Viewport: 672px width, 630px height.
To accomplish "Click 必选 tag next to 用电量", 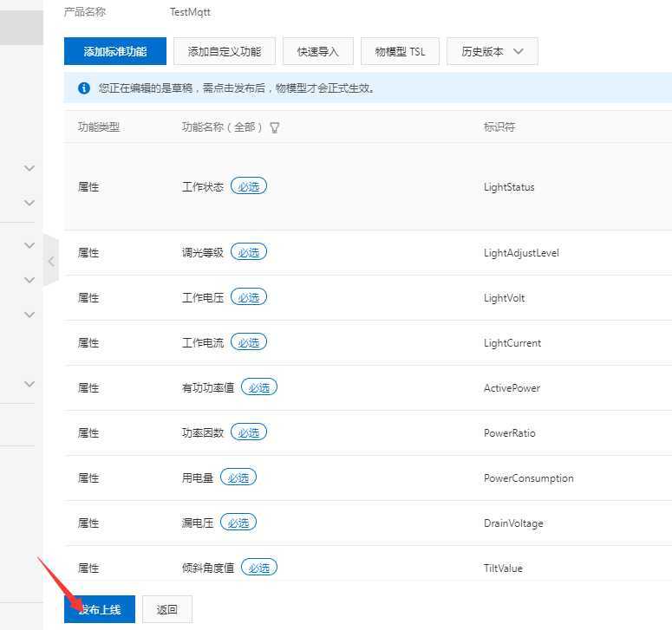I will (238, 477).
